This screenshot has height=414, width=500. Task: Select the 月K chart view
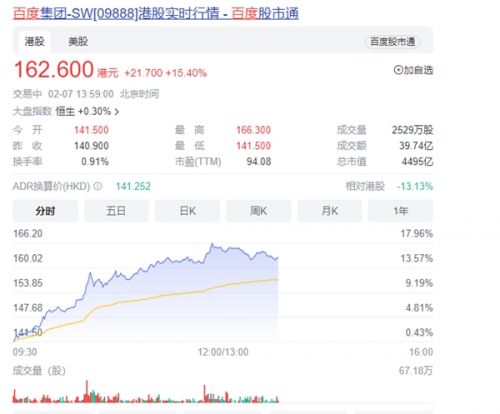click(330, 211)
